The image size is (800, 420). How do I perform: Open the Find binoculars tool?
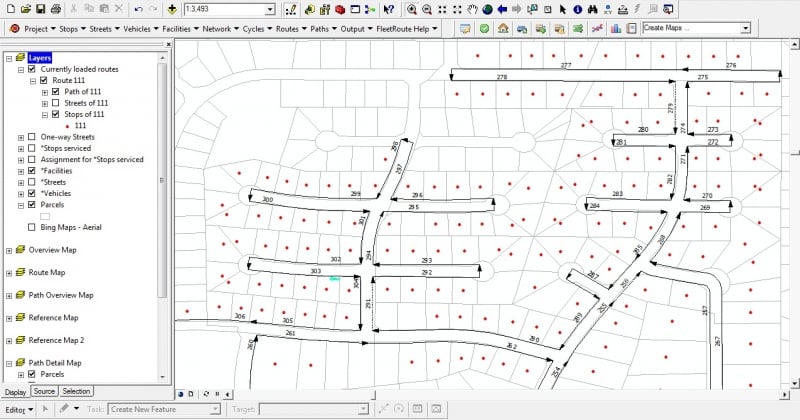click(x=592, y=9)
